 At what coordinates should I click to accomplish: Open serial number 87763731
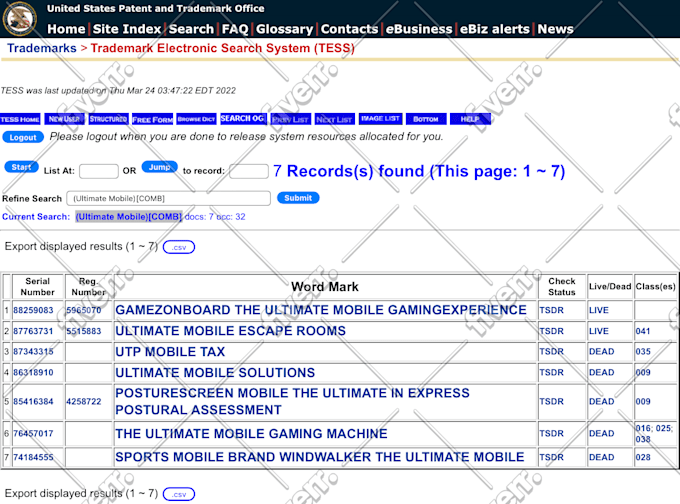(33, 331)
